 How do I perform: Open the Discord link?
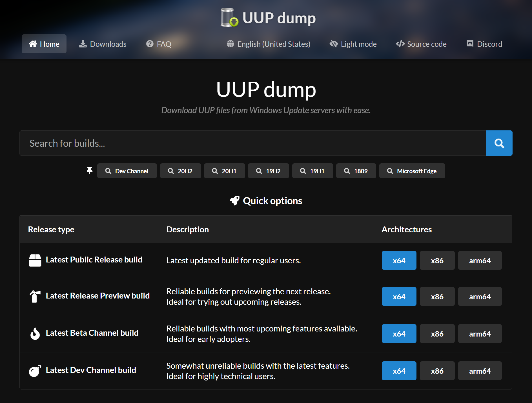pyautogui.click(x=484, y=44)
